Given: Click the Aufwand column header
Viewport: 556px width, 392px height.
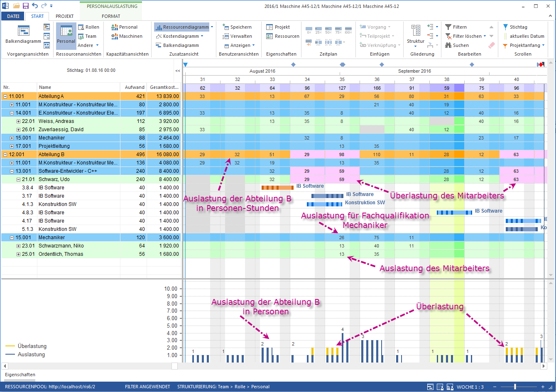Looking at the screenshot, I should (x=133, y=87).
